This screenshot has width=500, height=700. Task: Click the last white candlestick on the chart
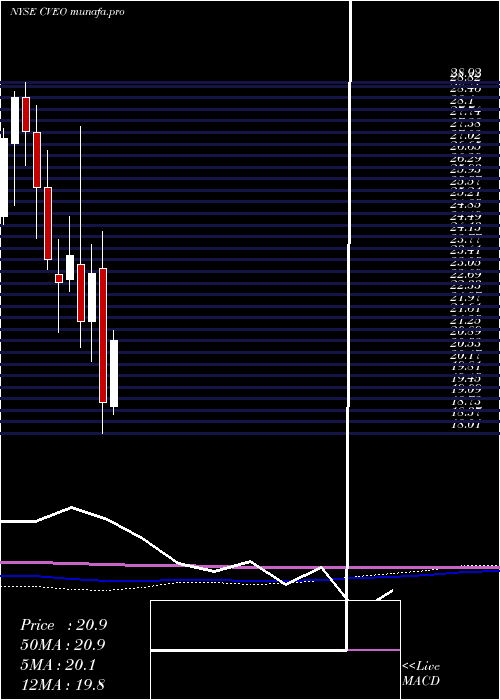[x=114, y=373]
